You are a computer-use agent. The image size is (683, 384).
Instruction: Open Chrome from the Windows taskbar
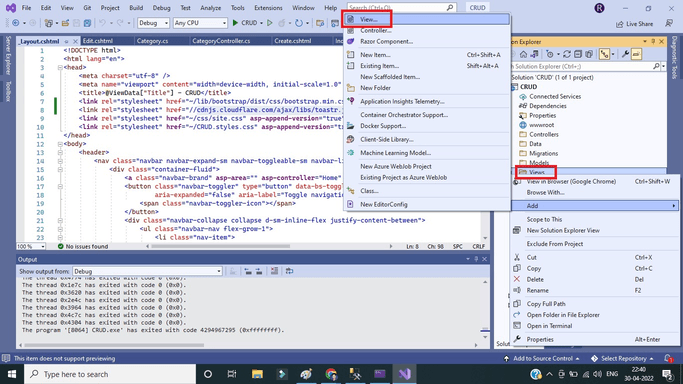(331, 374)
